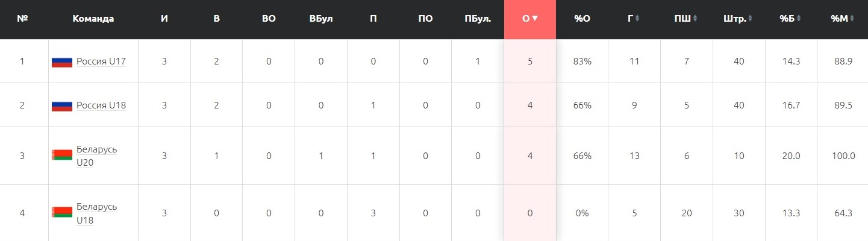Open the Россия U17 team link
868x241 pixels.
coord(101,61)
